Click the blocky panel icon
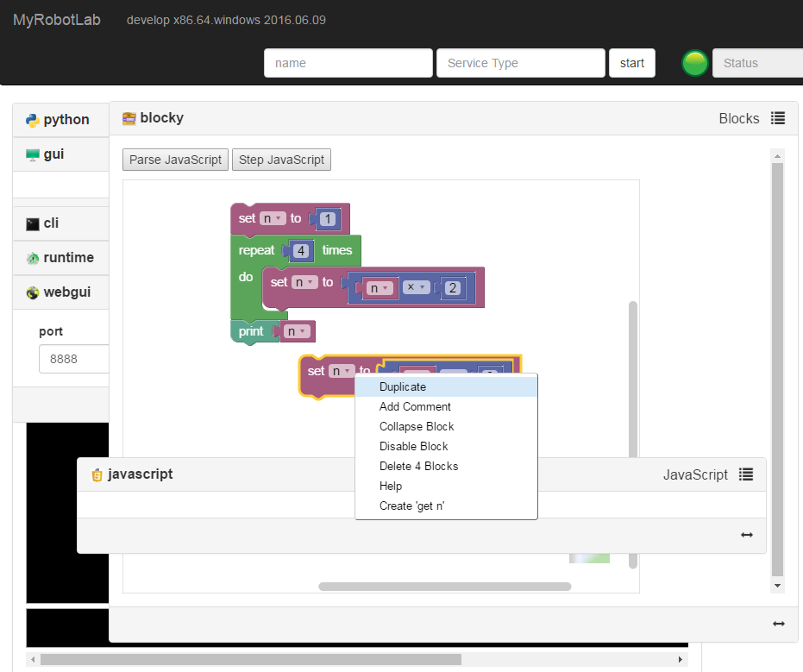803x672 pixels. tap(129, 118)
